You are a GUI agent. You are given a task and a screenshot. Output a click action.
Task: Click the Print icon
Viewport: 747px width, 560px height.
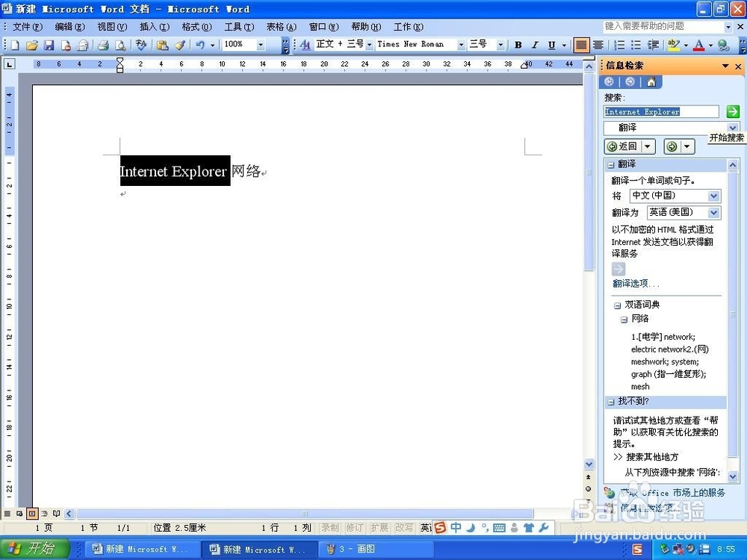coord(103,46)
